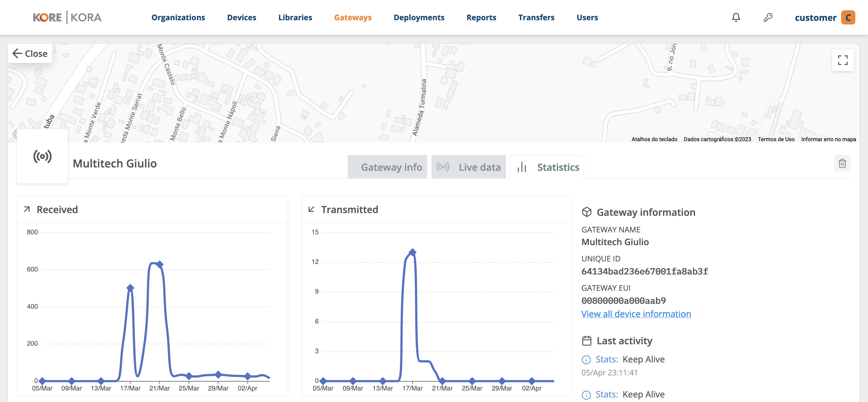Click the key icon in header

pos(768,18)
